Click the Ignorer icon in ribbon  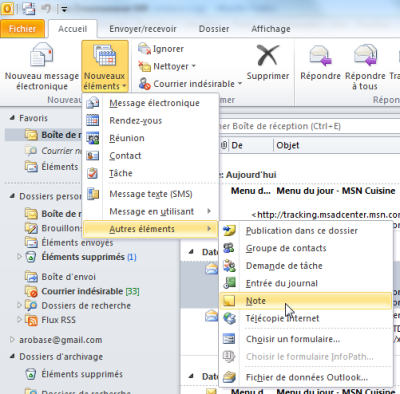coord(144,49)
